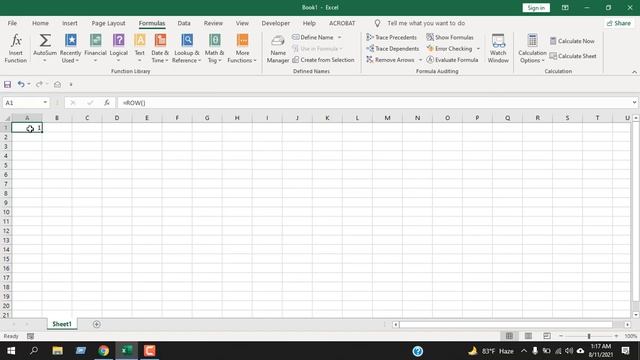The image size is (640, 360).
Task: Click the taskbar search icon
Action: pyautogui.click(x=34, y=351)
